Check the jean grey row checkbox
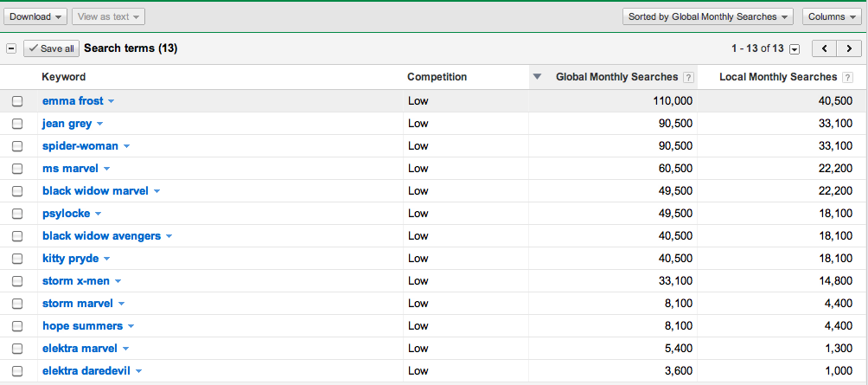The width and height of the screenshot is (868, 385). (x=17, y=124)
